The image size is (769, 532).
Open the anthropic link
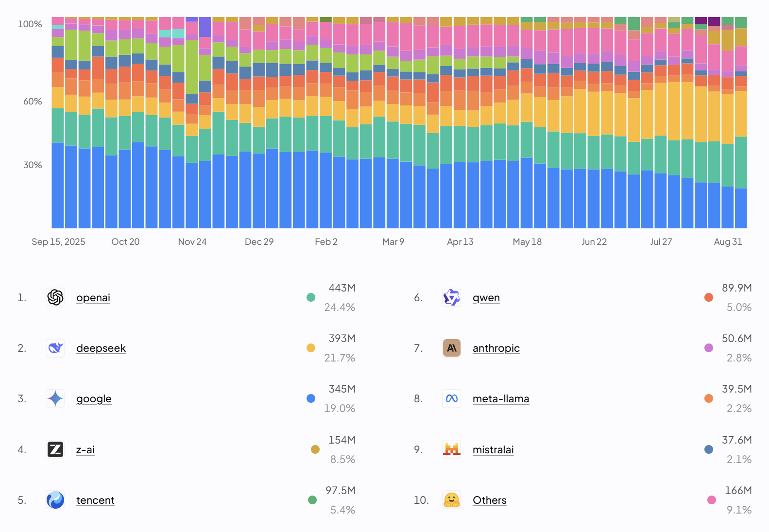pyautogui.click(x=496, y=348)
